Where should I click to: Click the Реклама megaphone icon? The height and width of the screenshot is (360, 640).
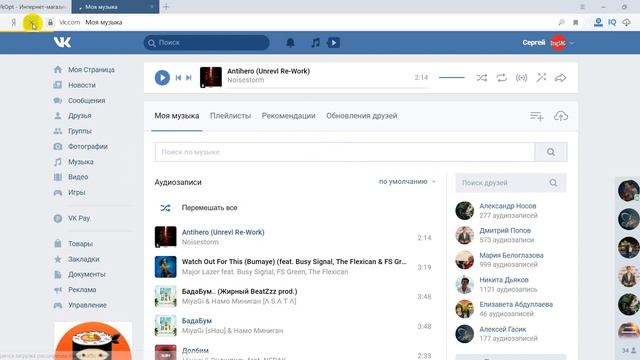tap(58, 290)
